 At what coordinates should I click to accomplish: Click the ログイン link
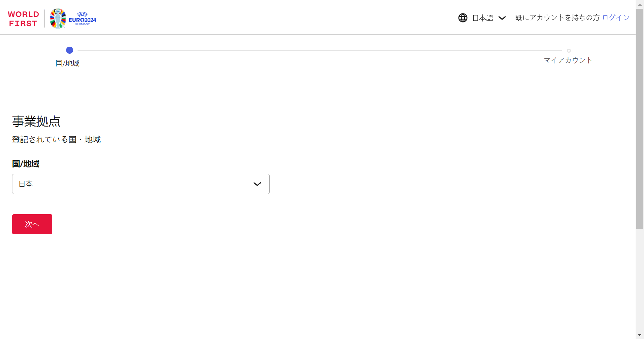click(616, 17)
